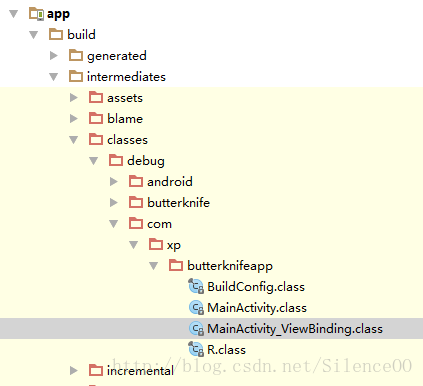Select the com folder label
Screen dimensions: 423x386
click(160, 224)
